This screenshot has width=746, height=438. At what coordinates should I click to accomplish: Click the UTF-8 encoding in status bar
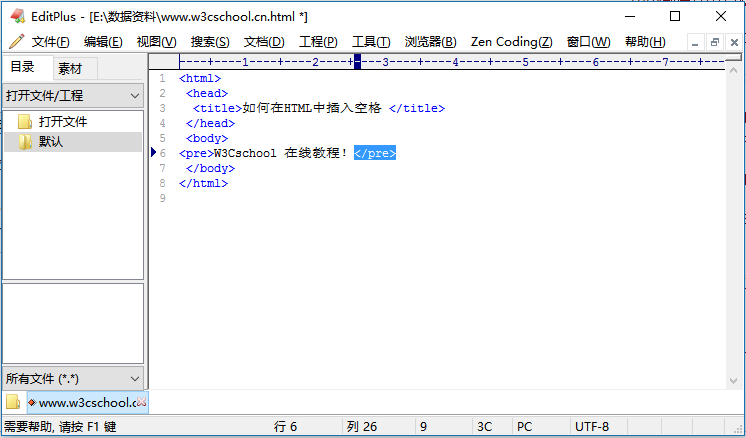click(591, 426)
